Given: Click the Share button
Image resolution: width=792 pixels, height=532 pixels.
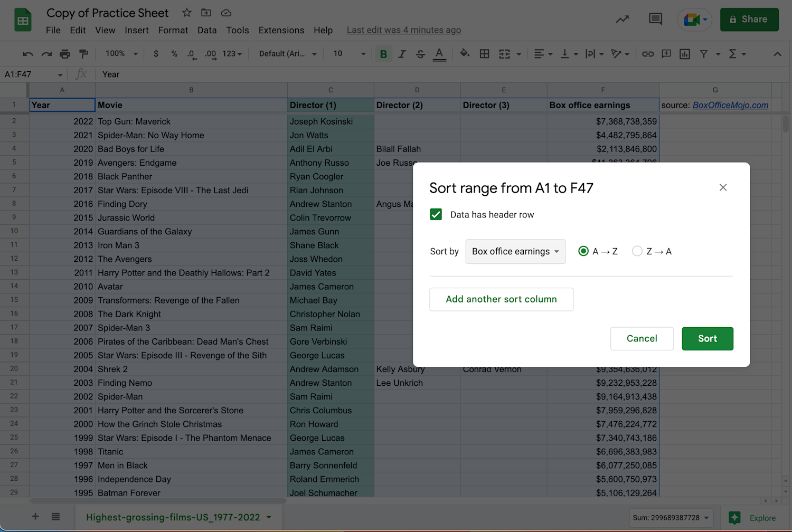Looking at the screenshot, I should 749,20.
